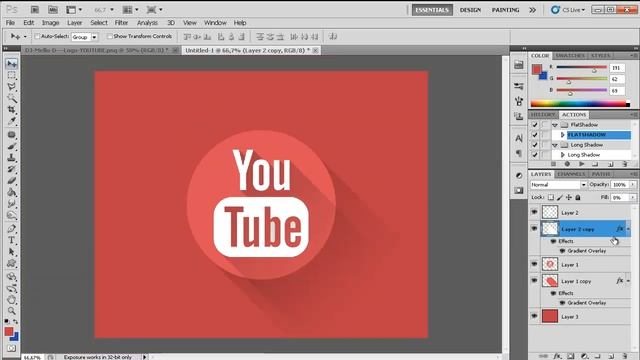This screenshot has height=360, width=640.
Task: Hide Layer 3 with its eye icon
Action: 534,316
